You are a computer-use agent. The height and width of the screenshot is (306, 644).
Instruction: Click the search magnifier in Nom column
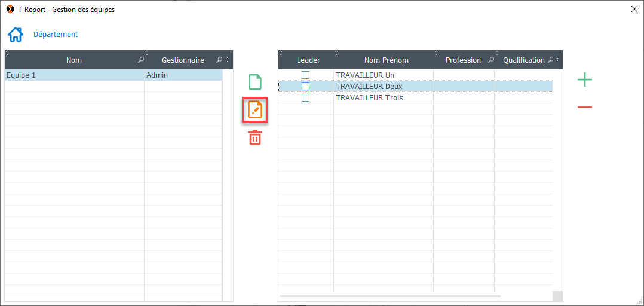click(x=141, y=60)
